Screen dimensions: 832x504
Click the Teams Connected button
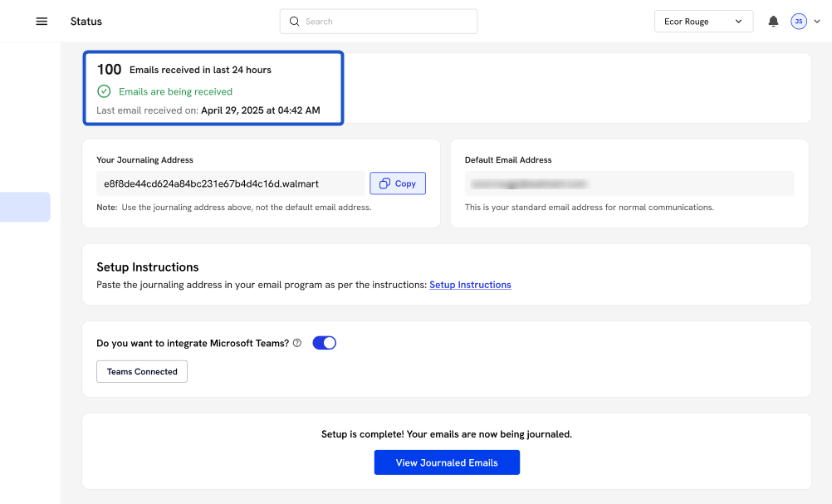(142, 371)
